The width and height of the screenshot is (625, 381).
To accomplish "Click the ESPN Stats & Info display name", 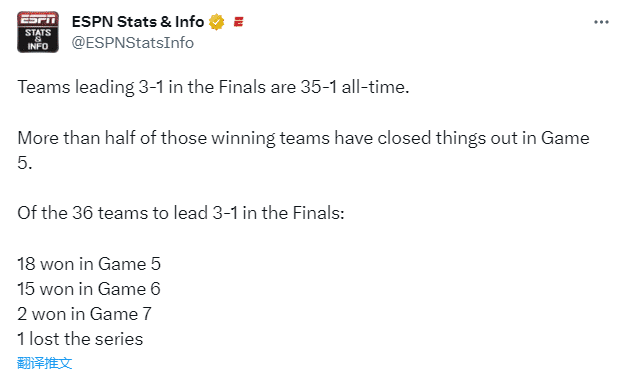I will 138,22.
